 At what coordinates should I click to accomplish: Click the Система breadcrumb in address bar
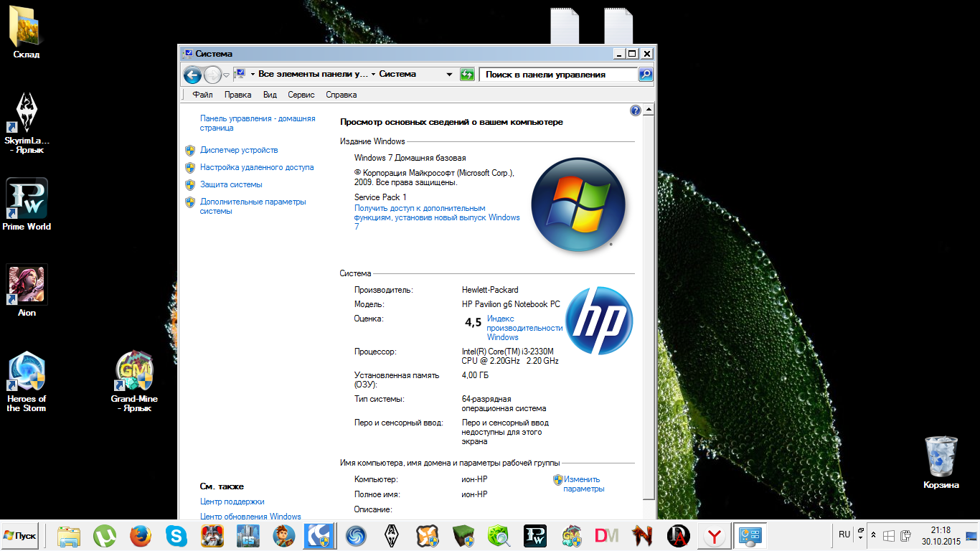point(397,75)
